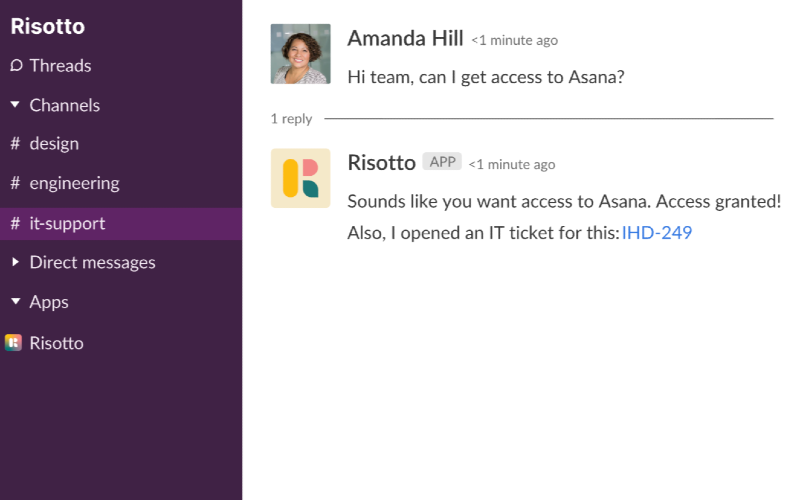Click the Amanda Hill sender name
The width and height of the screenshot is (800, 500).
(405, 39)
